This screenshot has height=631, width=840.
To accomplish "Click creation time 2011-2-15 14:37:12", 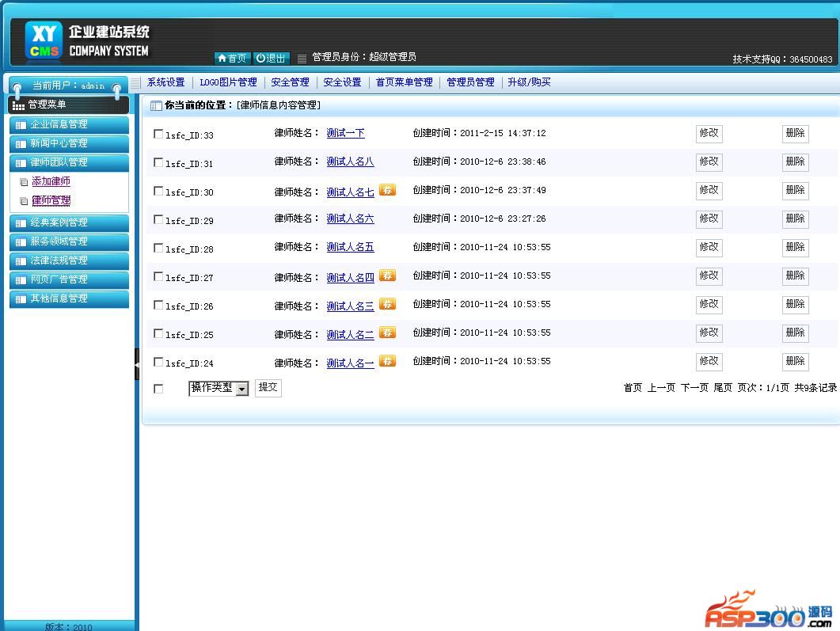I will (503, 133).
